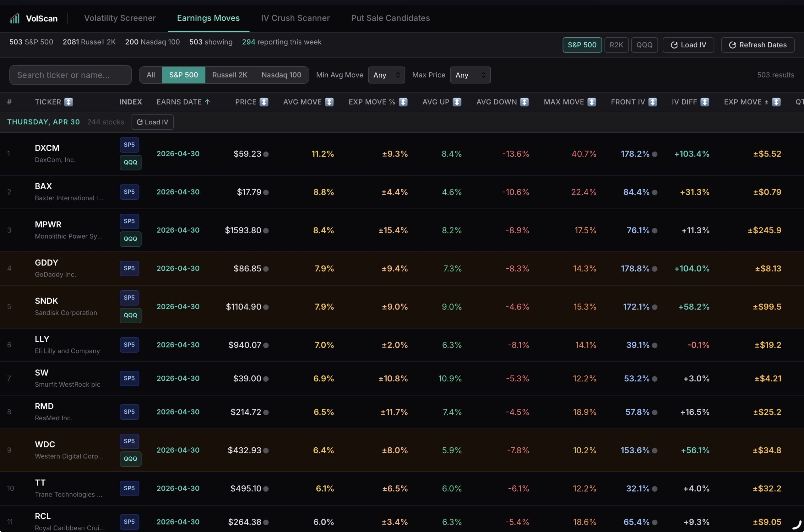
Task: Click the LLY price $940.07
Action: (x=245, y=345)
